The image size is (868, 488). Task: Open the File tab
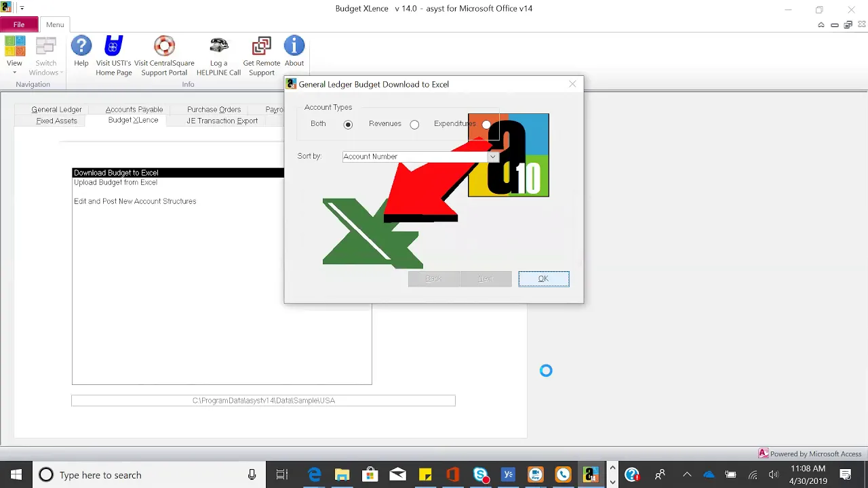pyautogui.click(x=19, y=24)
